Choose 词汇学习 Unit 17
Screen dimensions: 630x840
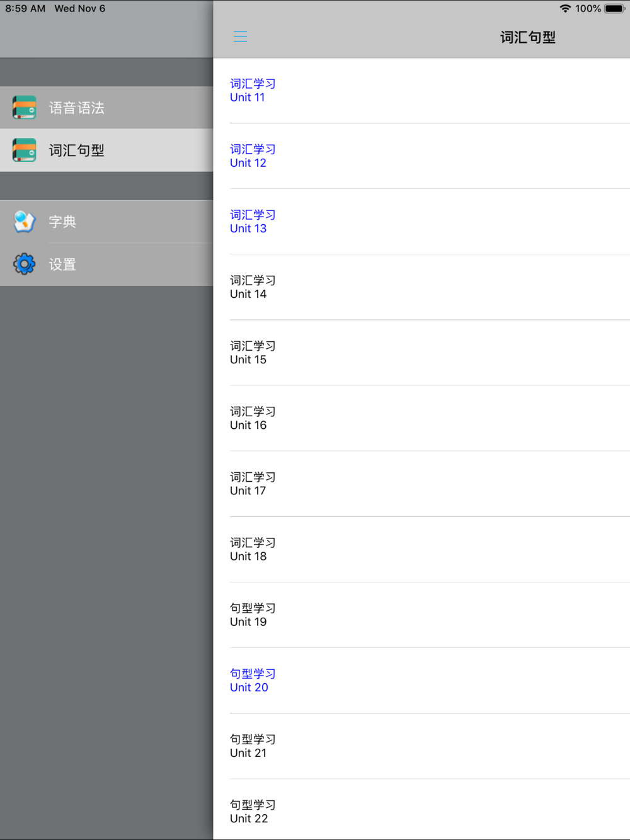(x=421, y=484)
